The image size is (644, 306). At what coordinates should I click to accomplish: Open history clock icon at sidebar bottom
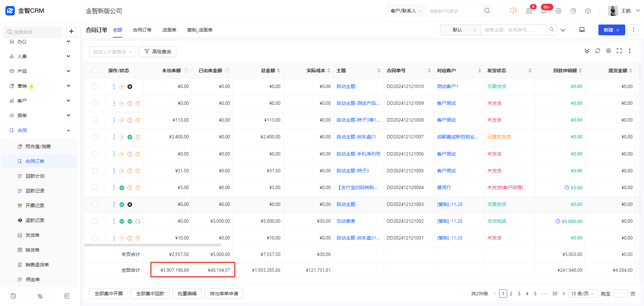13,296
